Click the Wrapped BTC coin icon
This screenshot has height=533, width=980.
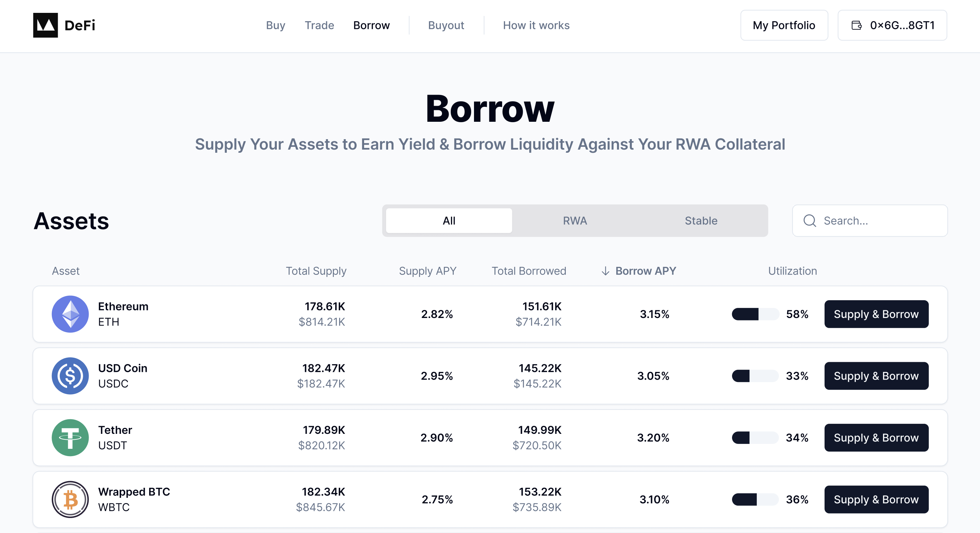pos(70,499)
